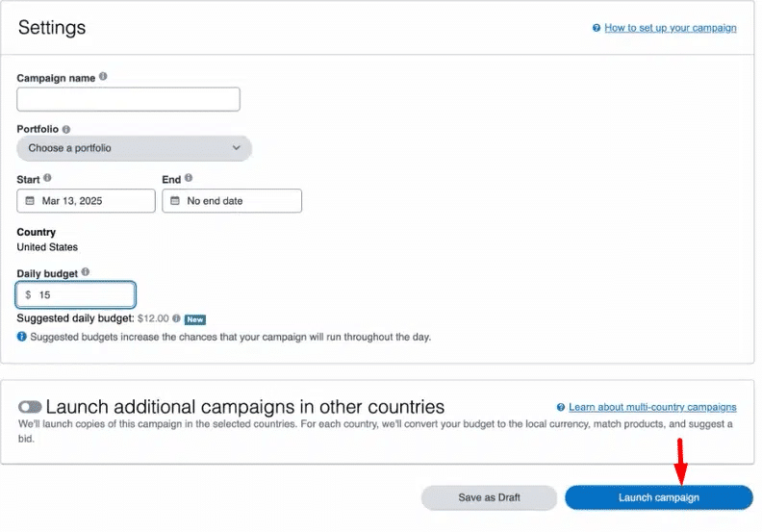Click the Campaign name info icon
The height and width of the screenshot is (532, 762).
103,77
